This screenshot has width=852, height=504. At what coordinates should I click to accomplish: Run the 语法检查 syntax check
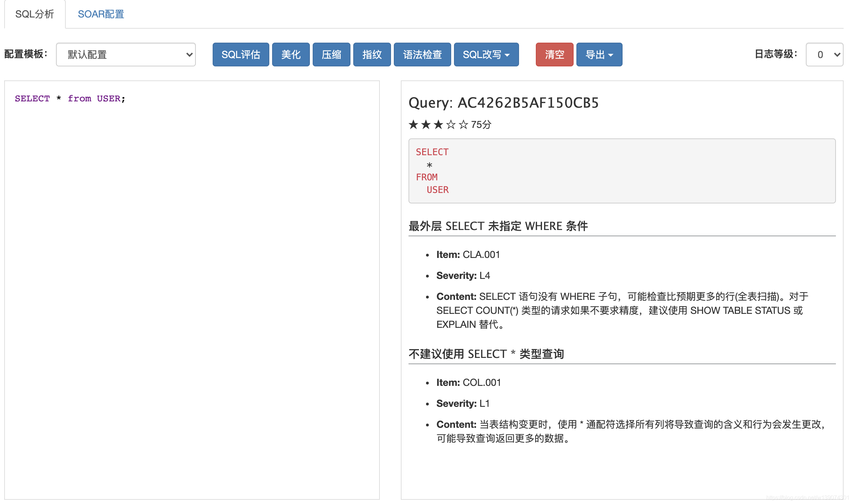pyautogui.click(x=422, y=55)
